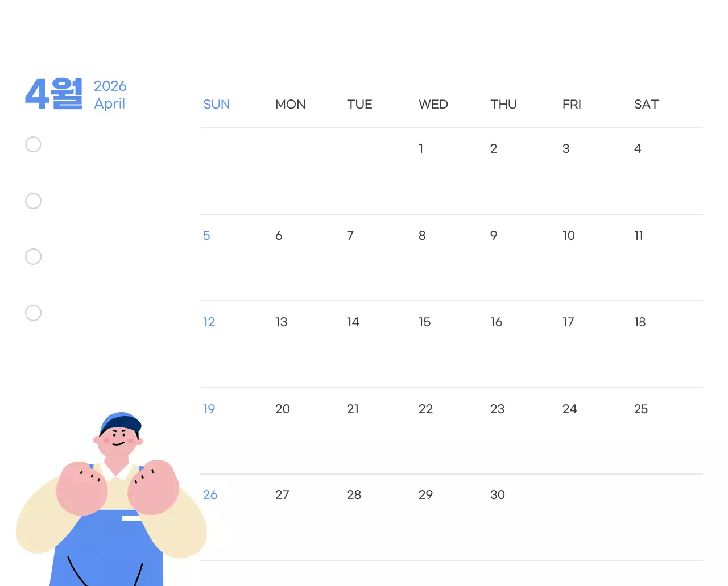The height and width of the screenshot is (586, 728).
Task: Check the third circle in the sidebar
Action: (x=33, y=256)
